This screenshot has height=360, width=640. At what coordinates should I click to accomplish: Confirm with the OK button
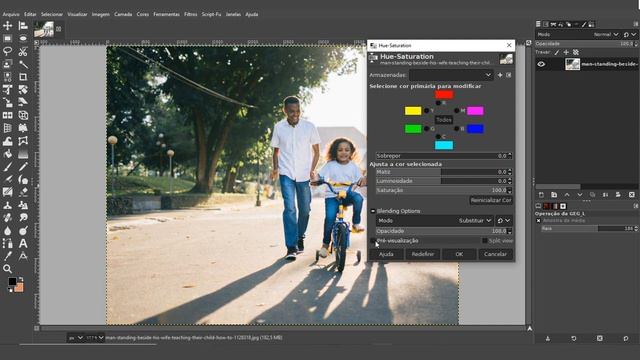459,254
